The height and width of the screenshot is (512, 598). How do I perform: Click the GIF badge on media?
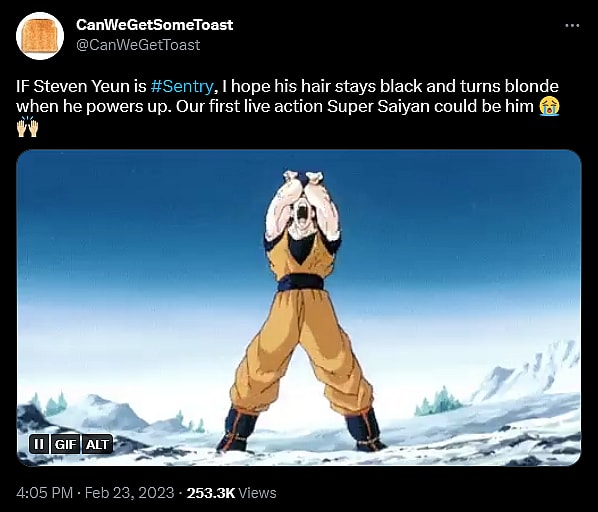coord(66,444)
